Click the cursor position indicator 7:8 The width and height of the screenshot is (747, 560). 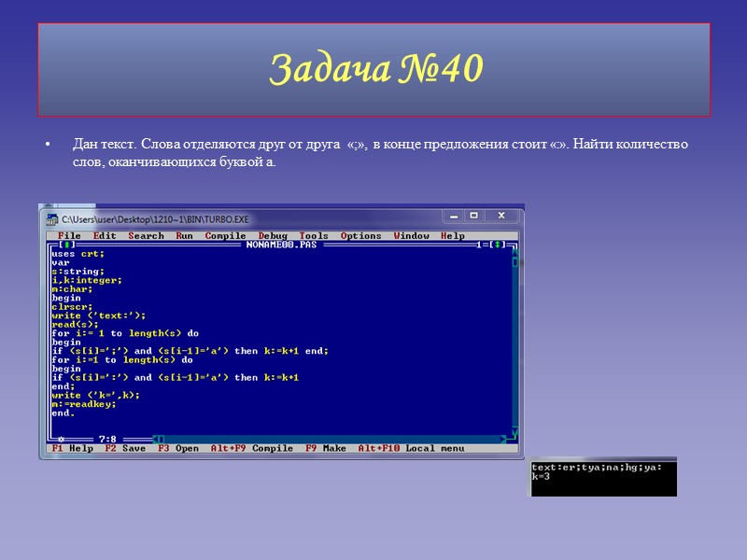pyautogui.click(x=107, y=439)
